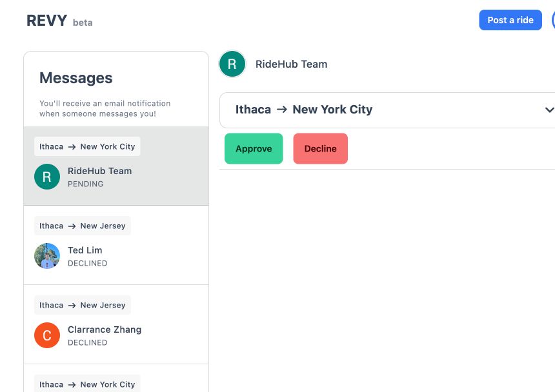This screenshot has width=555, height=392.
Task: Open Ted Lim's profile photo thumbnail
Action: pos(47,256)
